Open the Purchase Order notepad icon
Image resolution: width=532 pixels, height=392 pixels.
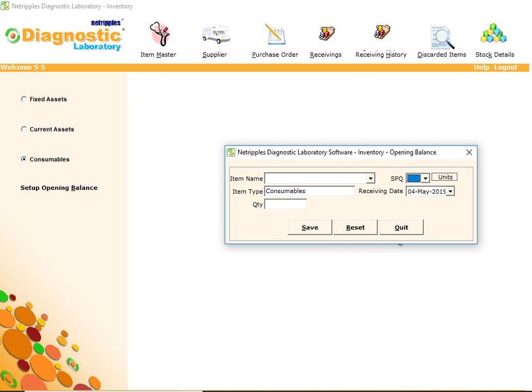pyautogui.click(x=275, y=34)
